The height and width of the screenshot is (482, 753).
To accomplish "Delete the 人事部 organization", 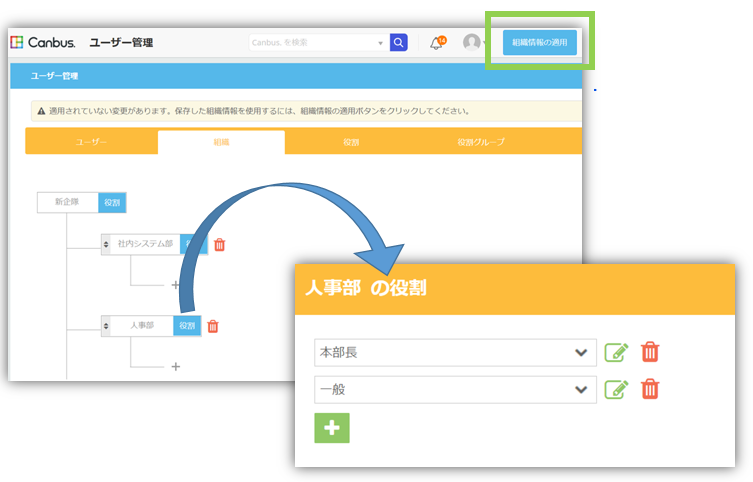I will point(213,326).
